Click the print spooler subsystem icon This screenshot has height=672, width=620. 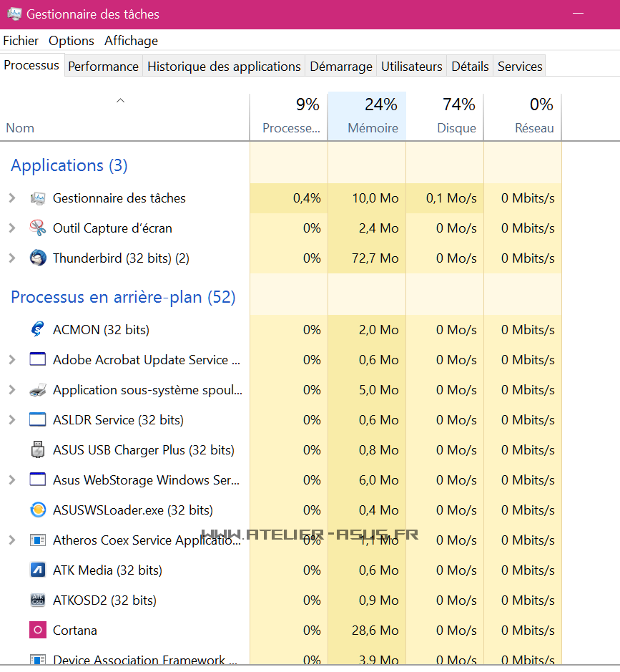point(38,390)
